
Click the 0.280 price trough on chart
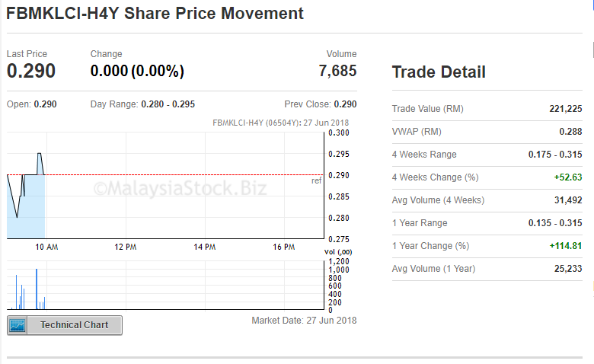click(x=17, y=217)
